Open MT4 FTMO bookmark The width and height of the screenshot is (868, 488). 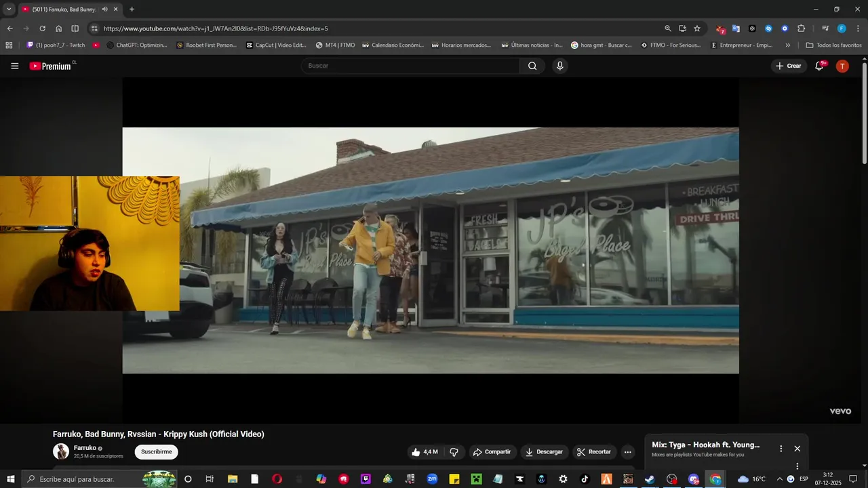335,45
